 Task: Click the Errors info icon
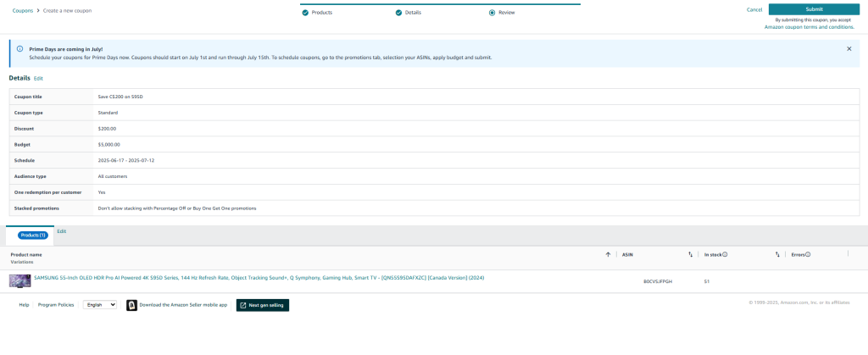click(808, 254)
